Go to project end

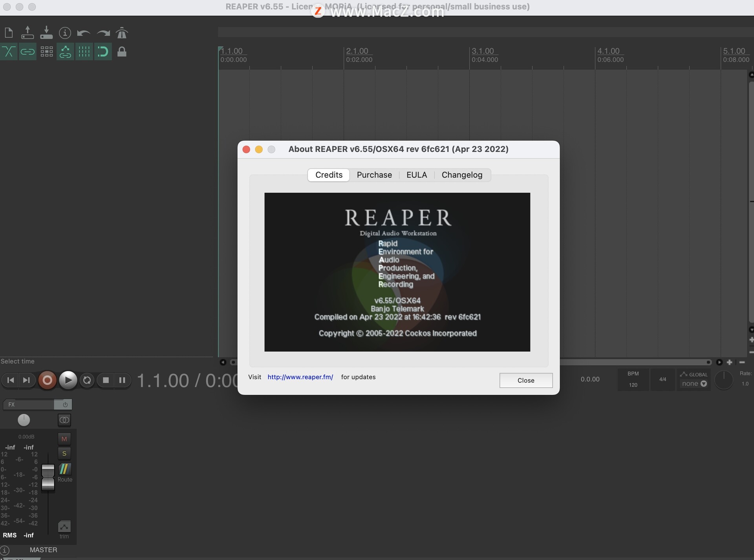pyautogui.click(x=26, y=380)
